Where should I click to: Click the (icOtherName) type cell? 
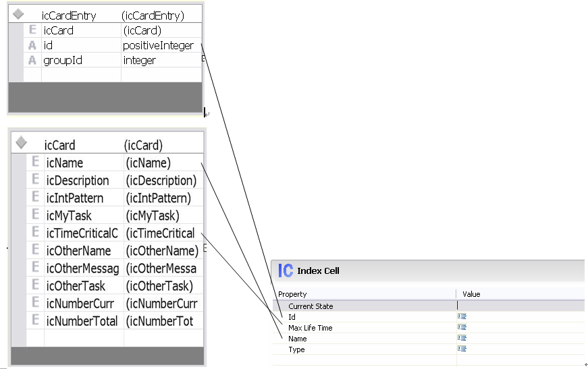coord(162,251)
